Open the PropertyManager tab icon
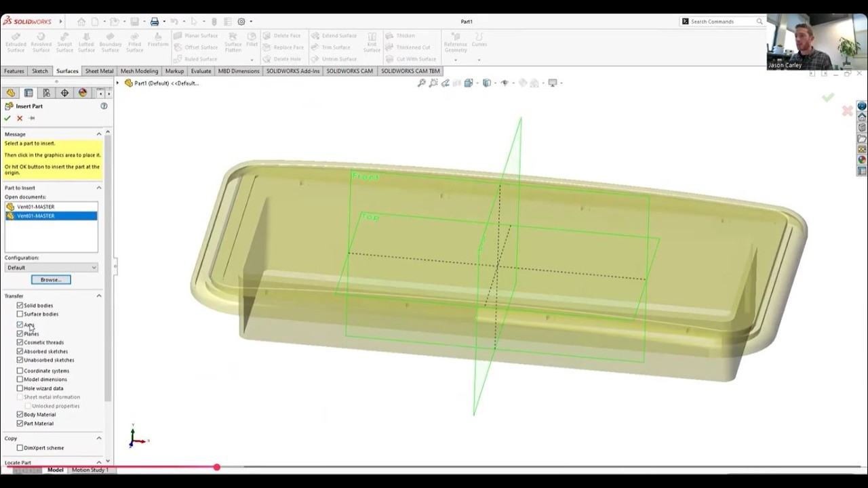Screen dimensions: 868x488 28,93
